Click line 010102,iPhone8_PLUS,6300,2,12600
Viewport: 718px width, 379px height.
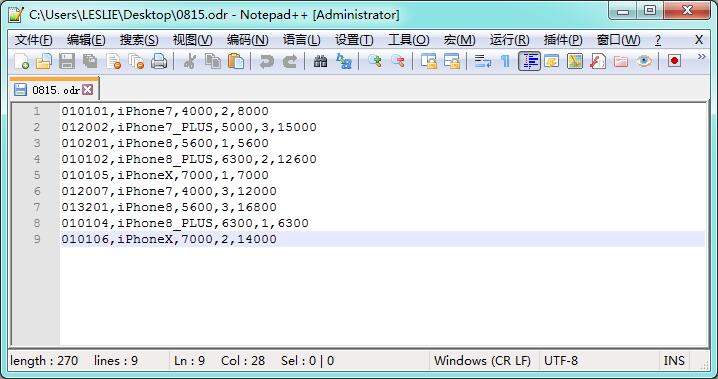tap(189, 159)
